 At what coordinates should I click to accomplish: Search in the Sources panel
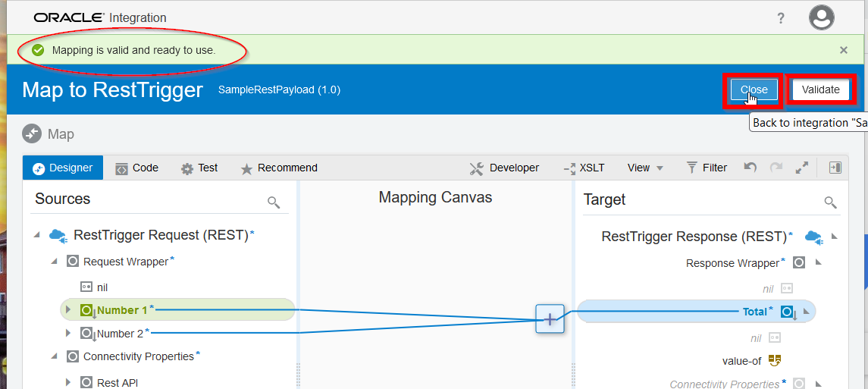pos(274,202)
